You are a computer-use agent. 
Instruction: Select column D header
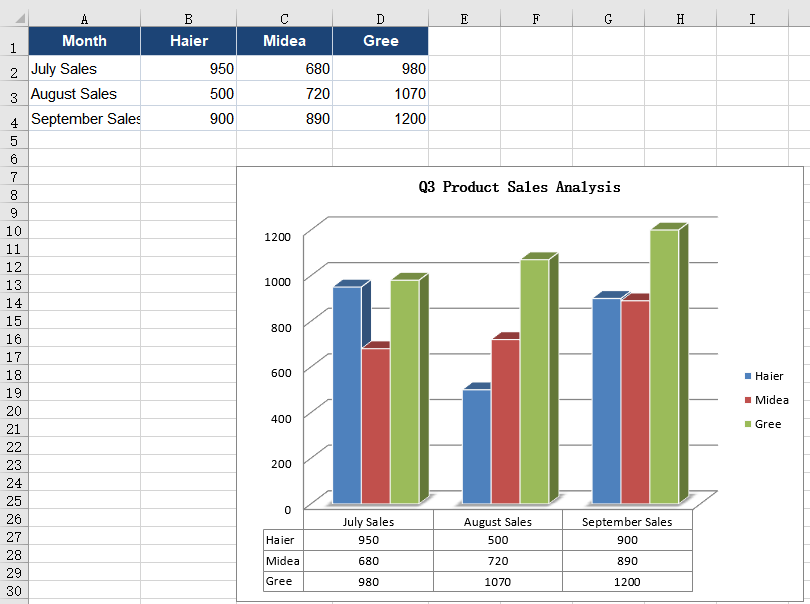click(380, 19)
